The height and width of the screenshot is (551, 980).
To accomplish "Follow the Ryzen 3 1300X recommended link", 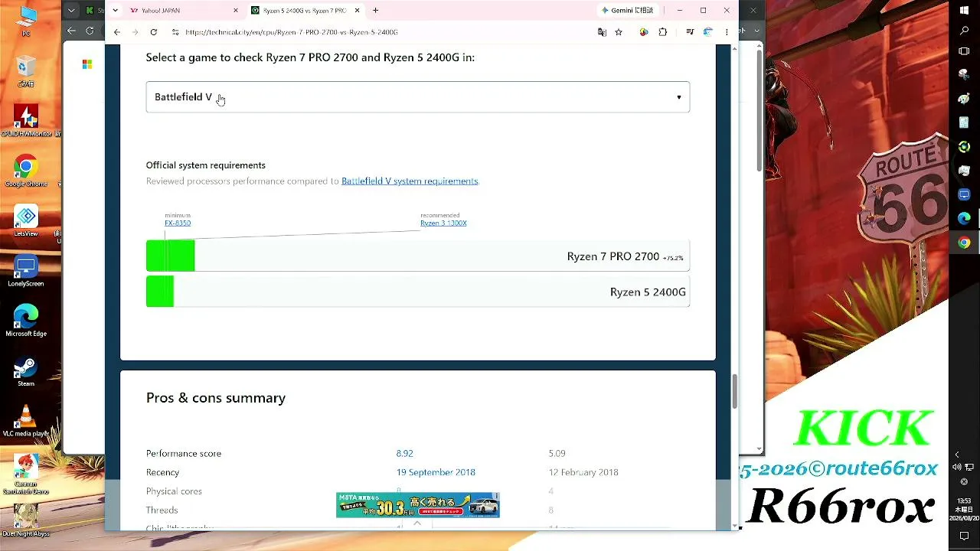I will coord(443,223).
